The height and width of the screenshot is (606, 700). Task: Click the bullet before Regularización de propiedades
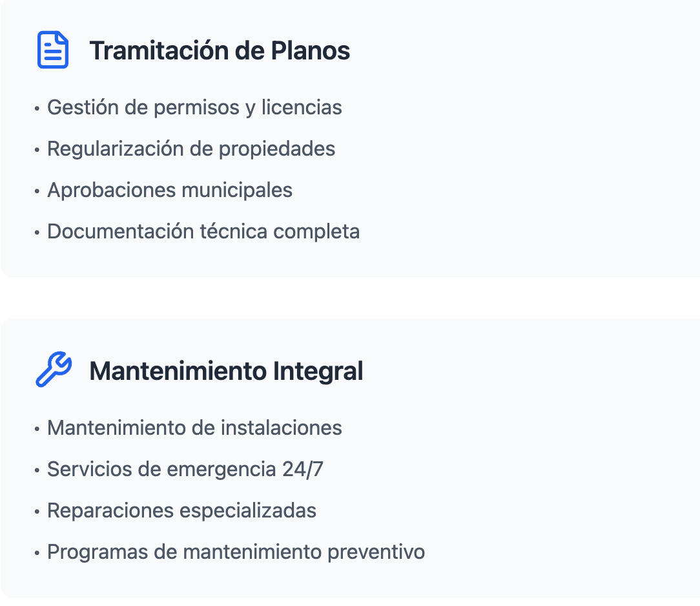click(37, 149)
